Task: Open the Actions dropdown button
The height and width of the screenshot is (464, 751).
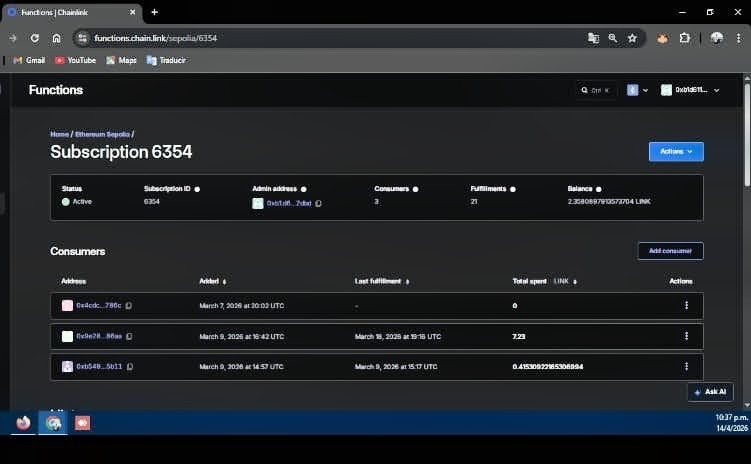Action: pos(676,151)
